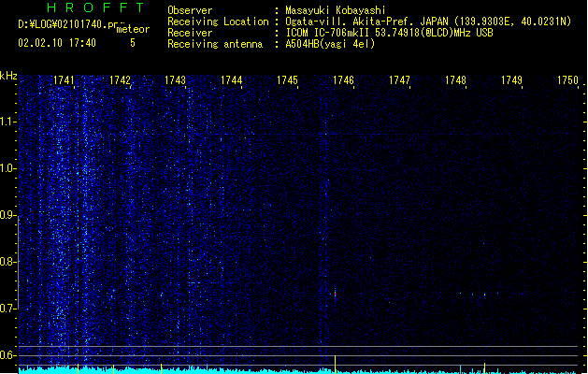The height and width of the screenshot is (374, 588).
Task: Select the log file path D:¥LOG¥02101740
Action: (x=63, y=24)
